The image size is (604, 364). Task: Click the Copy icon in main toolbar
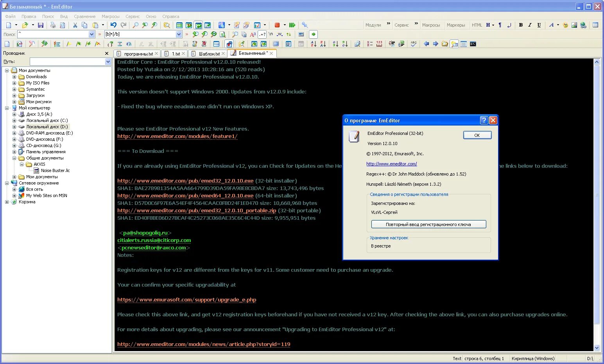84,25
